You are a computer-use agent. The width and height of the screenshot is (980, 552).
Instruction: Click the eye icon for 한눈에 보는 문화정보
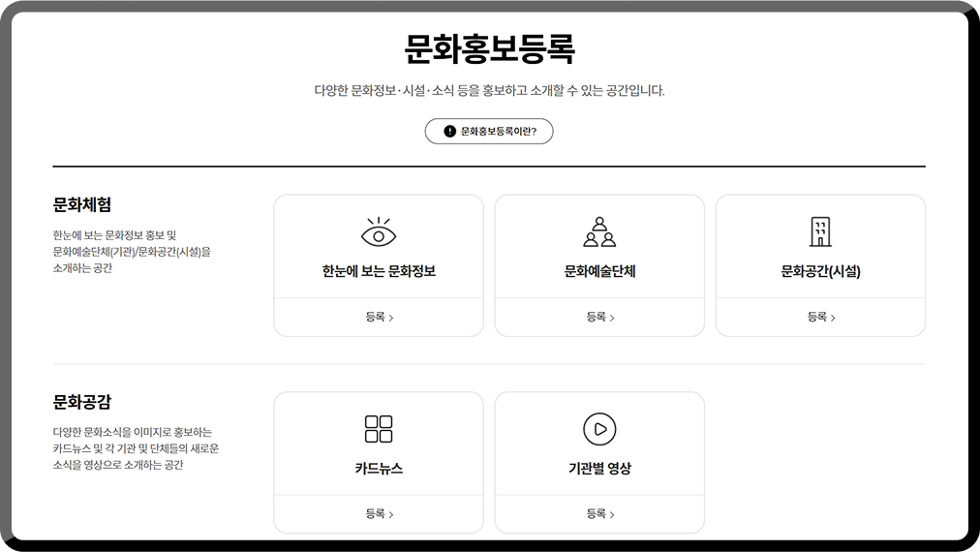pyautogui.click(x=379, y=231)
